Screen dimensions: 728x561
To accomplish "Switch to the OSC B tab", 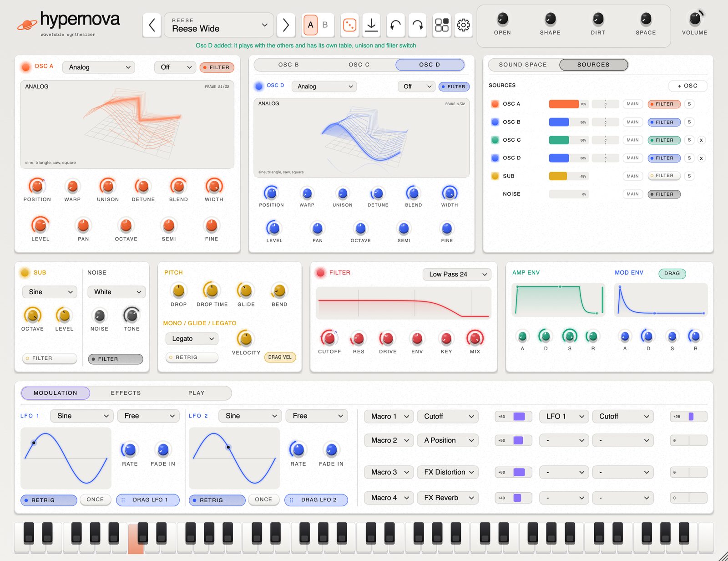I will (x=288, y=65).
